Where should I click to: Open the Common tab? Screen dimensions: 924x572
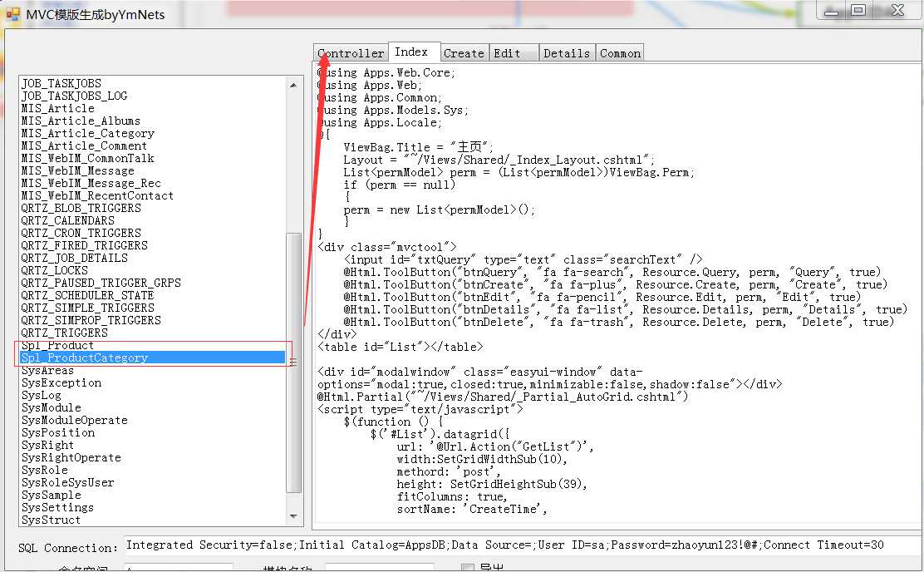[620, 53]
